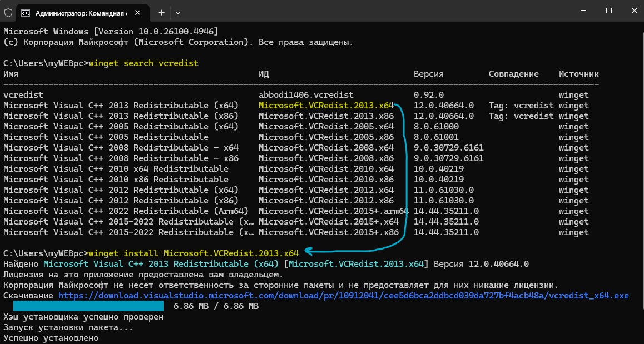Viewport: 644px width, 344px height.
Task: Select ID Microsoft.VCRedist.2015+.x64
Action: tap(329, 222)
